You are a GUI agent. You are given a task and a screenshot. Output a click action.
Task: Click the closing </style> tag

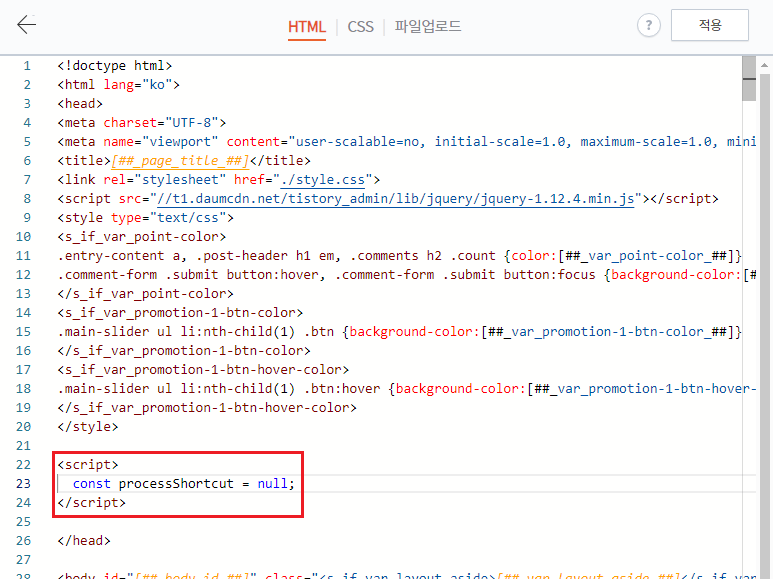click(x=88, y=427)
